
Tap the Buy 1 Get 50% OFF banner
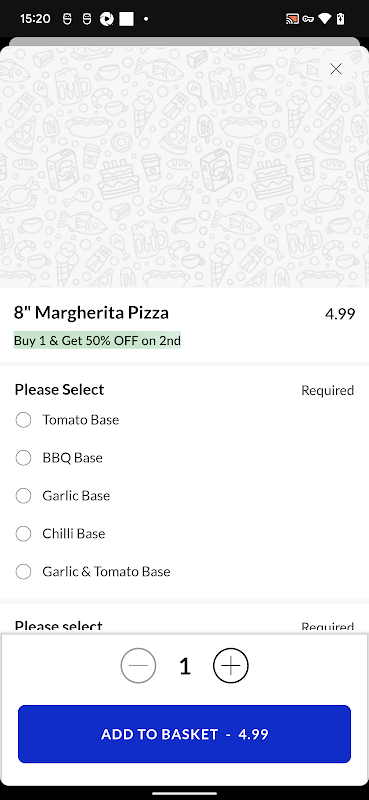[x=97, y=340]
